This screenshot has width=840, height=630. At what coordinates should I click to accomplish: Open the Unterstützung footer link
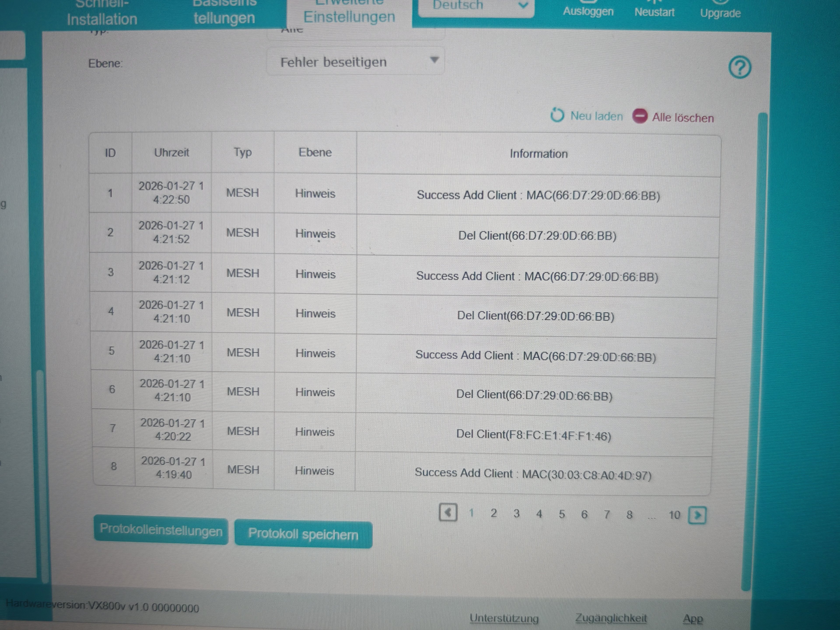[504, 618]
